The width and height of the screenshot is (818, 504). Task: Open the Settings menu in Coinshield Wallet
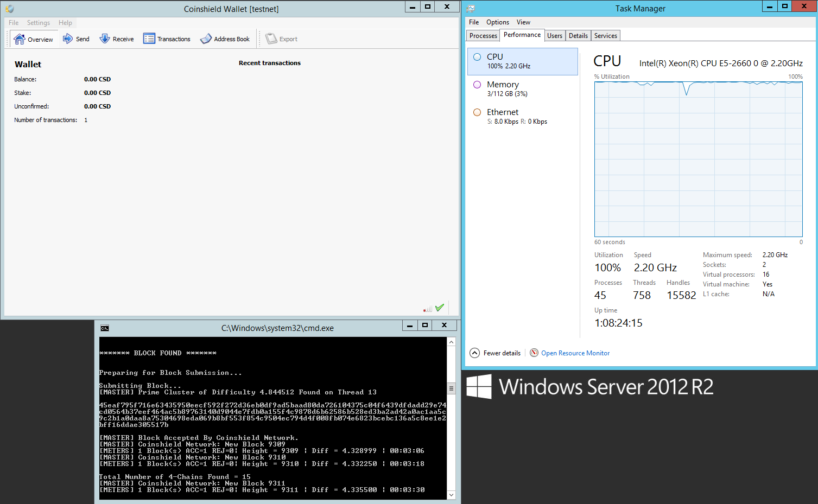(x=39, y=23)
